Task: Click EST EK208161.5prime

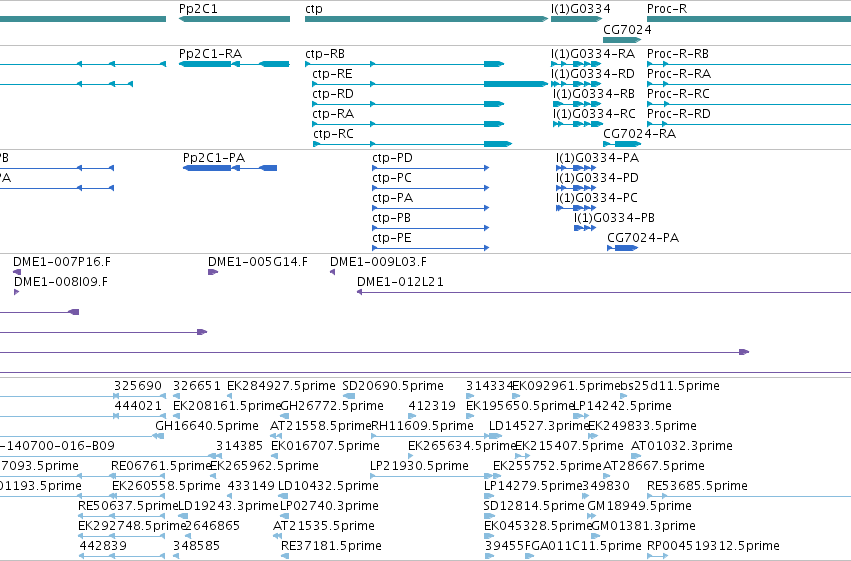Action: coord(176,416)
